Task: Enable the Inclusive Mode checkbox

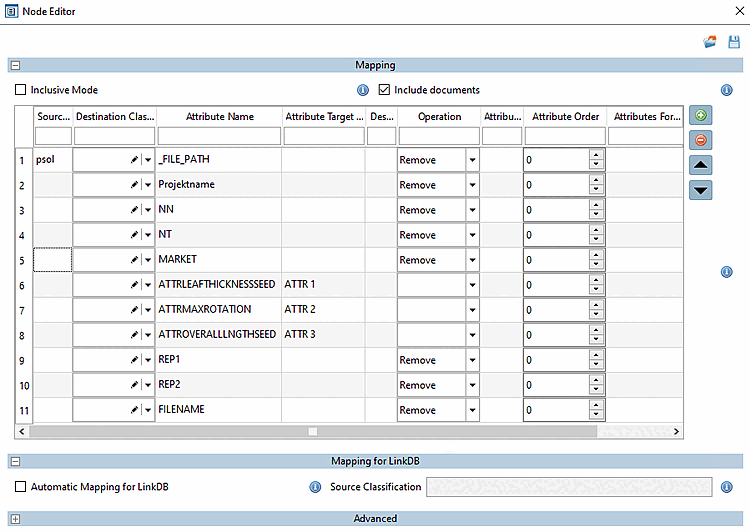Action: [21, 90]
